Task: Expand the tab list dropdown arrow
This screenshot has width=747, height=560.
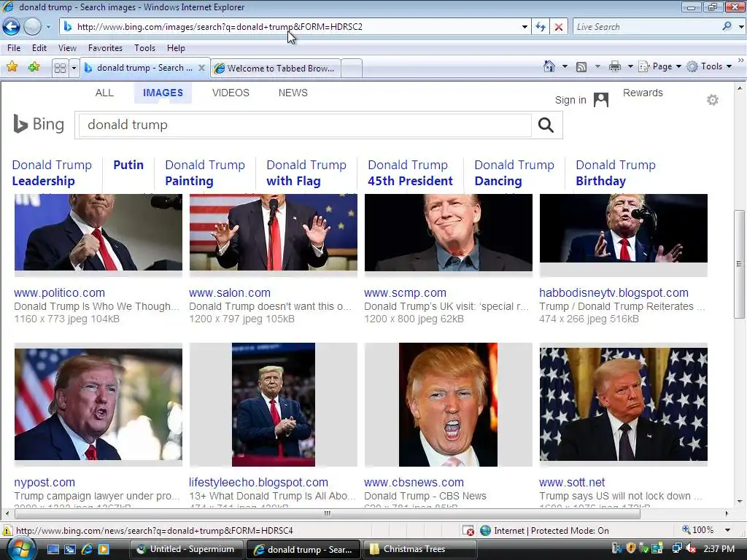Action: tap(74, 68)
